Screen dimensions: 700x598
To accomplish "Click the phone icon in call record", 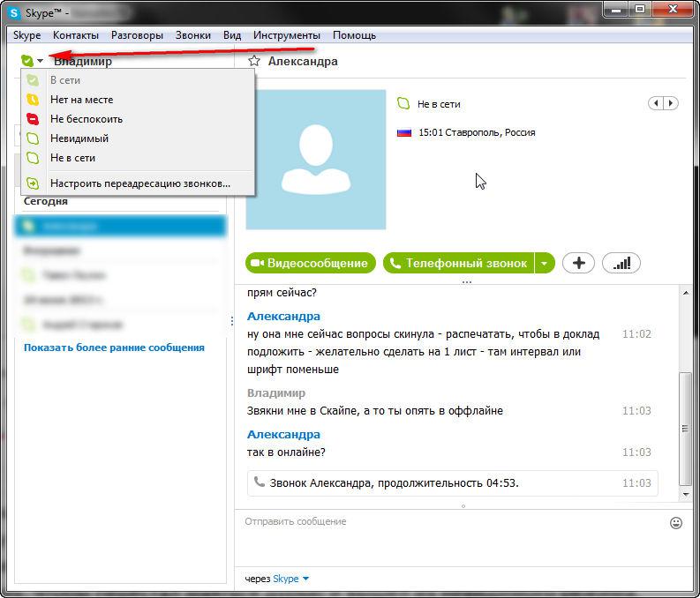I will [x=259, y=482].
